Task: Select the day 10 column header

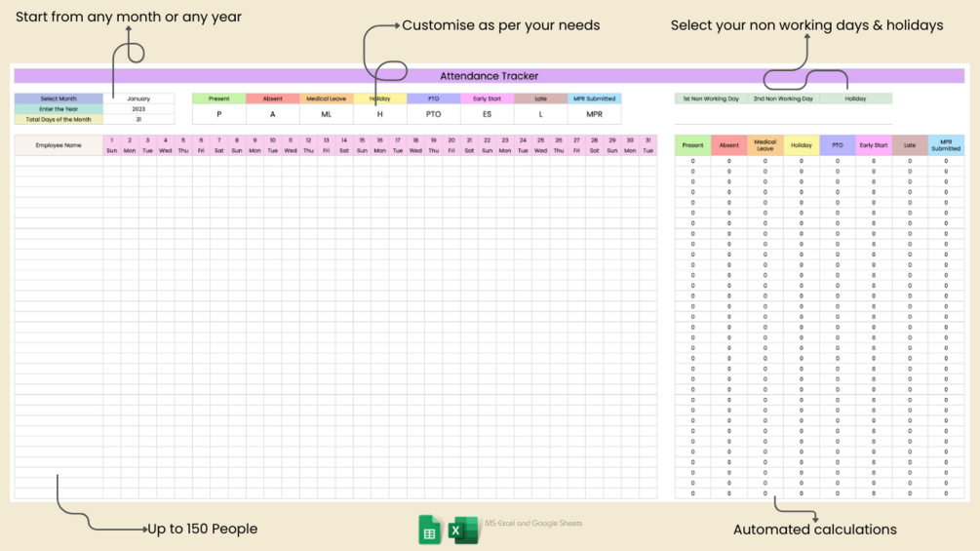Action: pos(272,145)
